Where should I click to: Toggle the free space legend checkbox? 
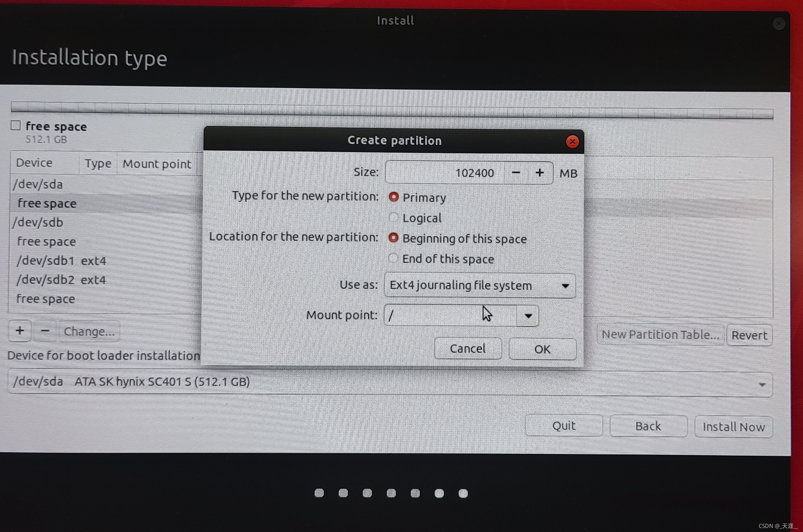16,126
